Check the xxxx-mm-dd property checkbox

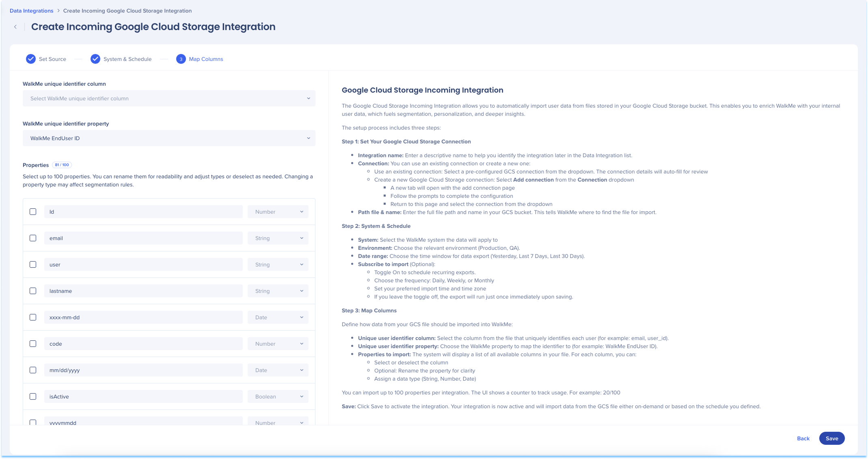(x=33, y=317)
